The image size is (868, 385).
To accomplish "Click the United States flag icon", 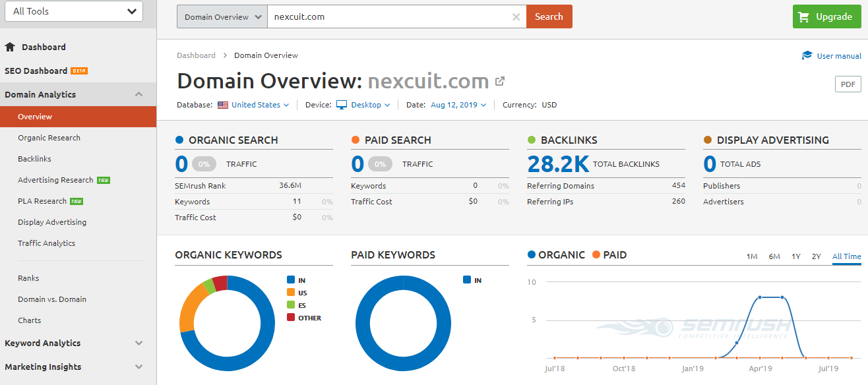I will pyautogui.click(x=223, y=105).
